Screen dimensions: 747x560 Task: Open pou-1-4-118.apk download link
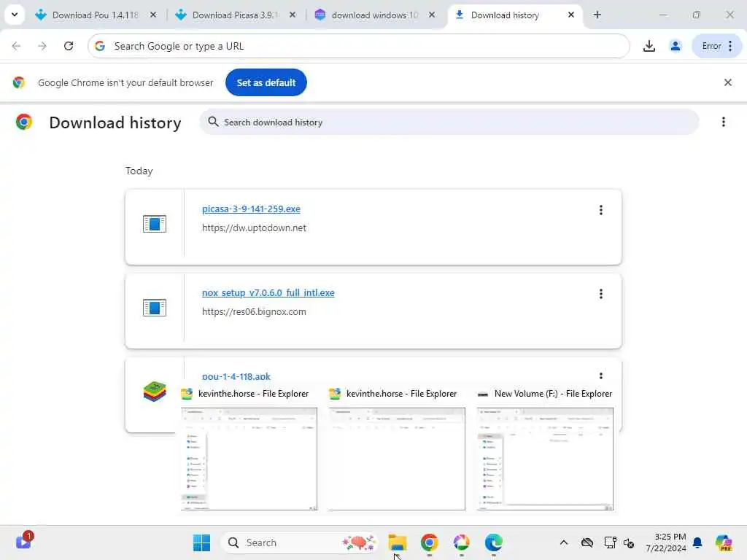(236, 376)
